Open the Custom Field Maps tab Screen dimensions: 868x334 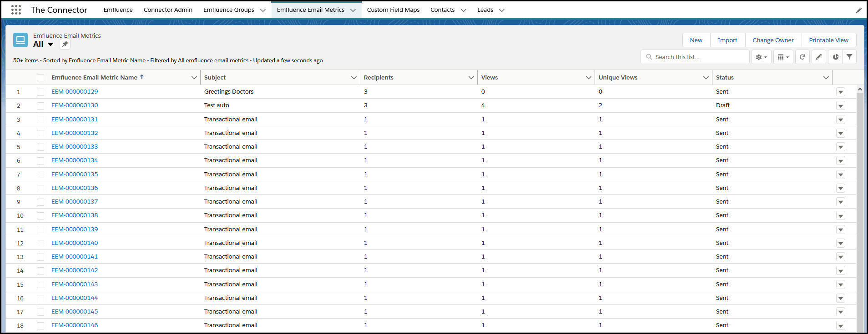394,10
